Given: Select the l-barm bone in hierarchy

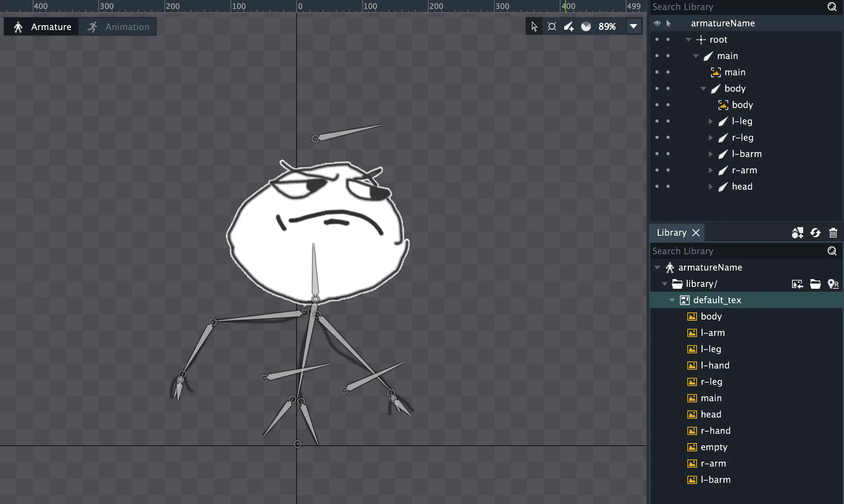Looking at the screenshot, I should tap(746, 154).
